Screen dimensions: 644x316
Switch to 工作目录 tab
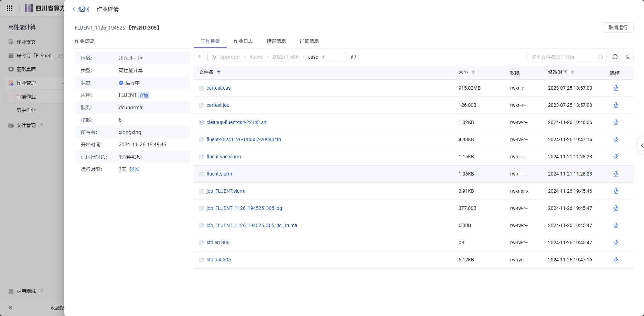click(210, 41)
